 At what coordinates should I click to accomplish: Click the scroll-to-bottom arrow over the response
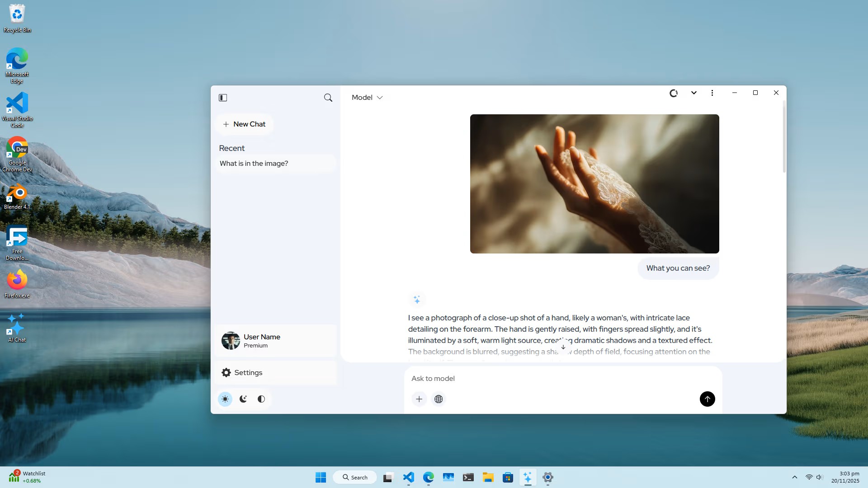tap(563, 347)
